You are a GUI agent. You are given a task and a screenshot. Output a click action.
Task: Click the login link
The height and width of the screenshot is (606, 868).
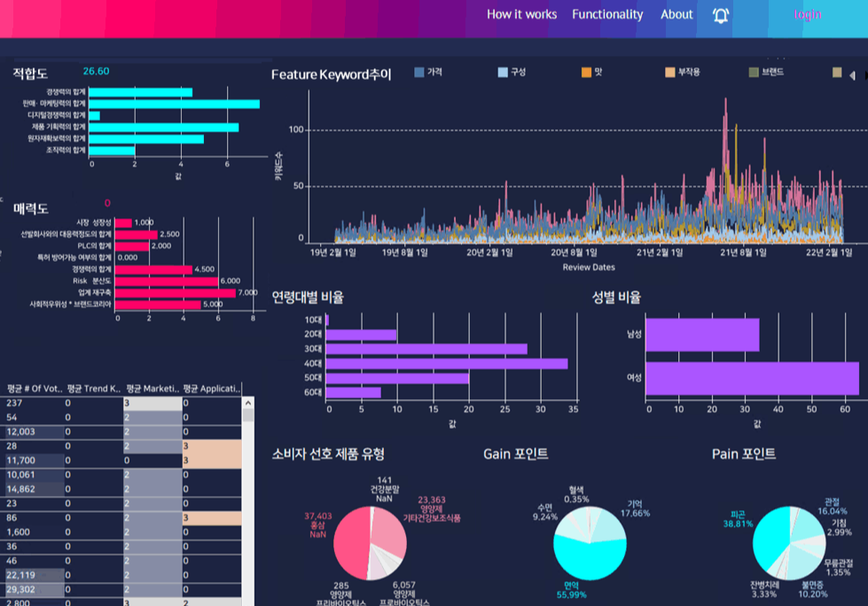tap(807, 14)
